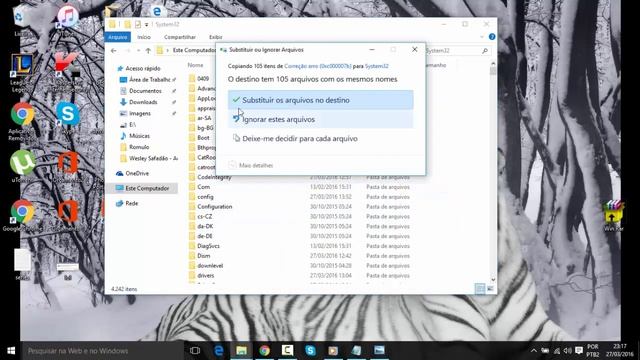Choose Ignorar estes arquivos option

tap(320, 119)
